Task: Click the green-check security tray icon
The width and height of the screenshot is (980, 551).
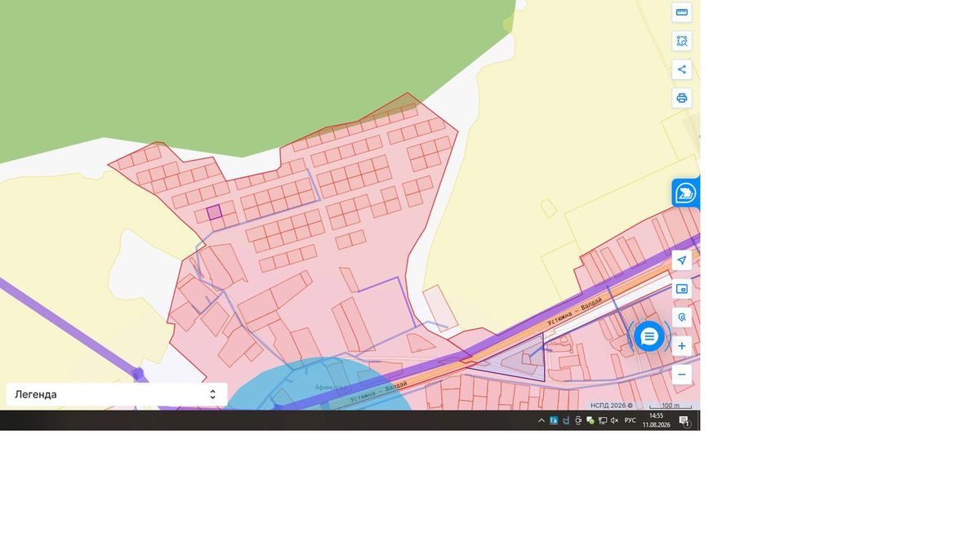Action: point(590,421)
